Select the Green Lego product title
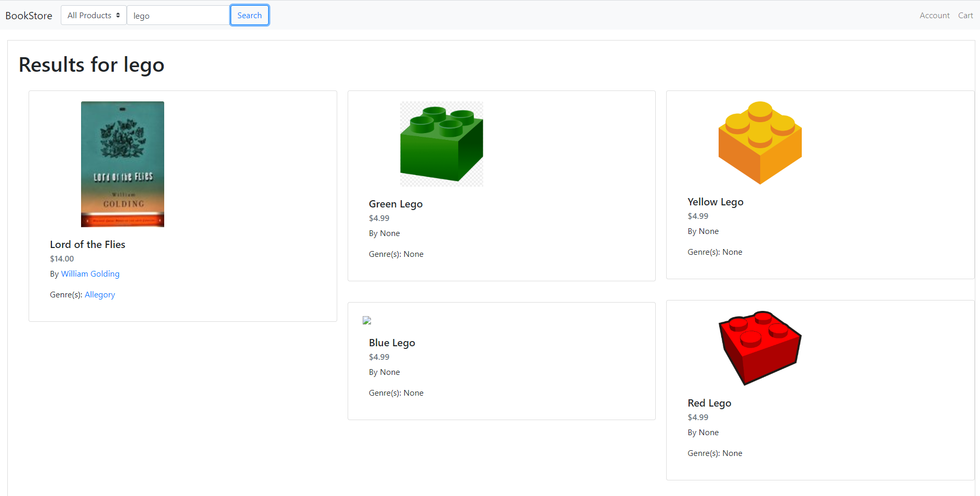Viewport: 980px width, 496px height. coord(395,204)
